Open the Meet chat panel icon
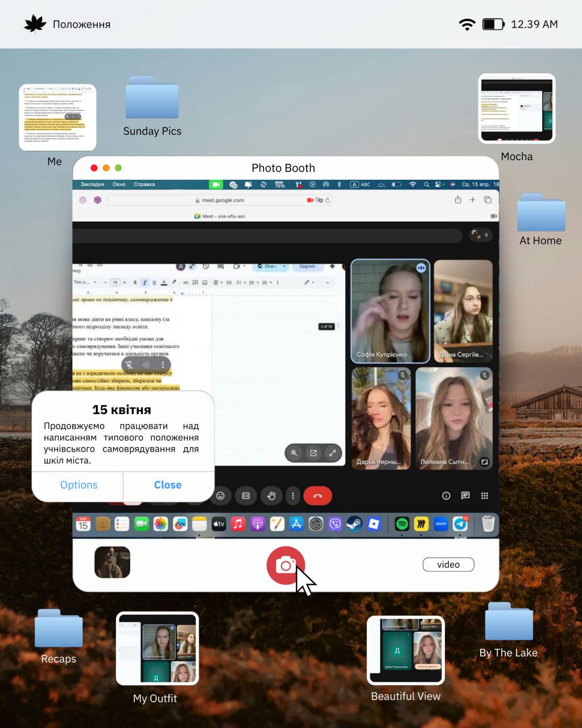The height and width of the screenshot is (728, 582). point(465,496)
